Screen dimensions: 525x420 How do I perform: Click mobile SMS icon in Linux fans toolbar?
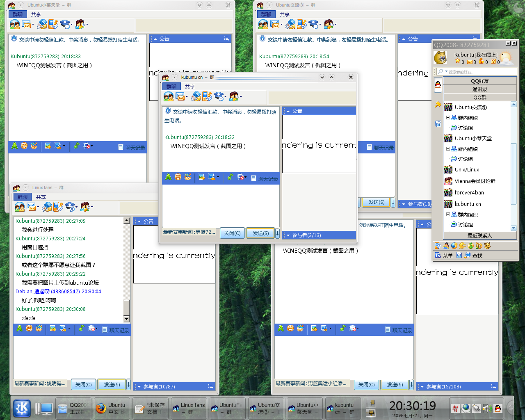tap(58, 207)
